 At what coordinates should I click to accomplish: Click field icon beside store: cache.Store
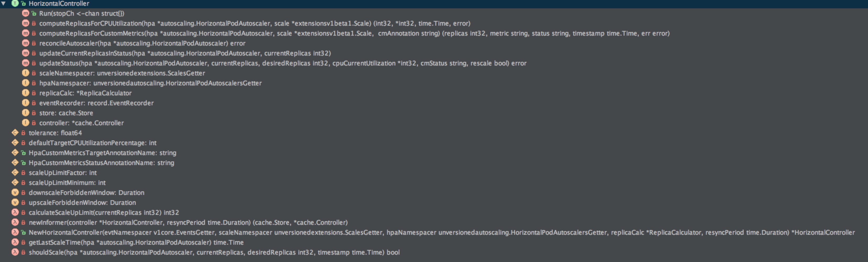tap(26, 113)
